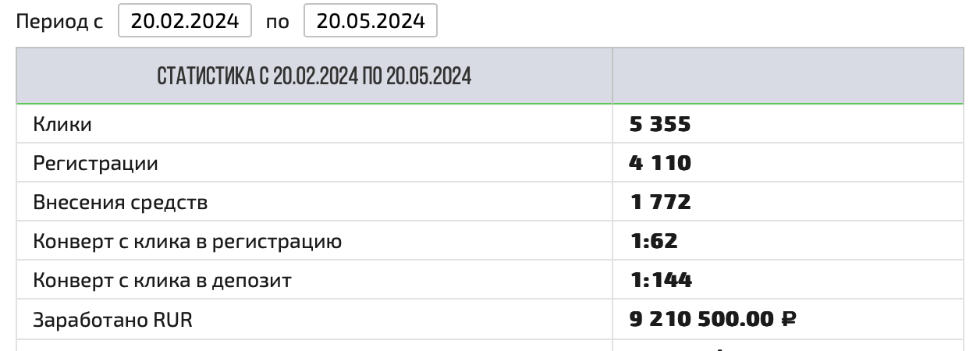This screenshot has width=980, height=351.
Task: Click the empty cell below 'Заработано RUR'
Action: point(314,346)
